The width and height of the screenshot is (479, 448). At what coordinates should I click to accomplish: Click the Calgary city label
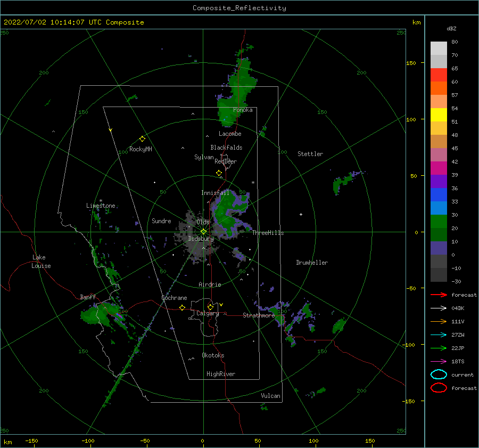[208, 313]
